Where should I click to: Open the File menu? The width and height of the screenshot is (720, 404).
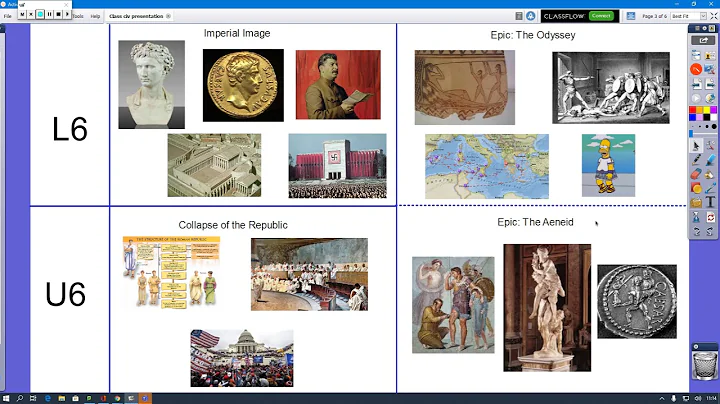8,16
